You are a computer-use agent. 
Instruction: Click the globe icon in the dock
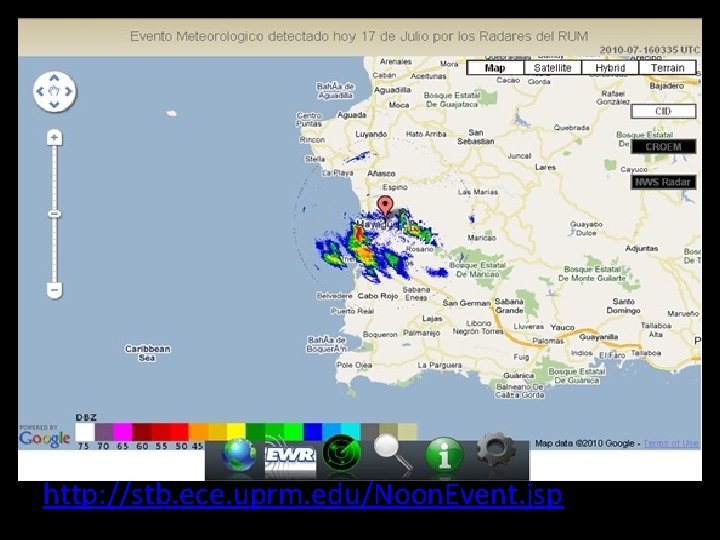pos(239,455)
